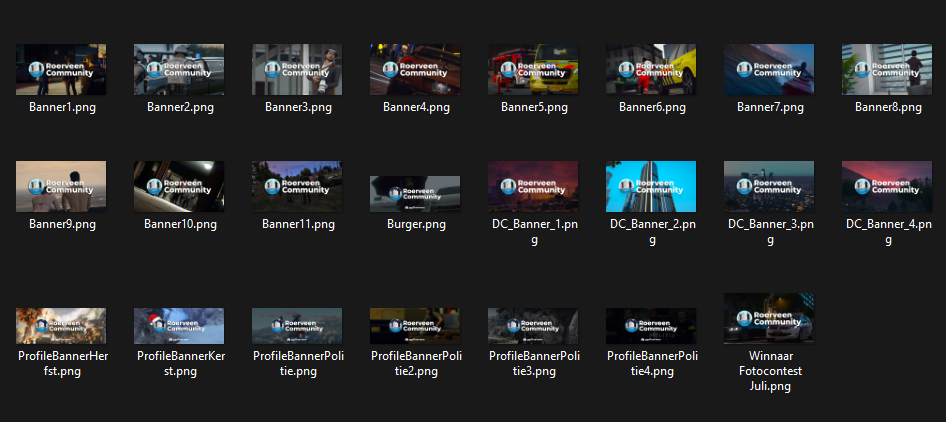The width and height of the screenshot is (946, 422).
Task: Select the DC_Banner_3.png file
Action: click(769, 187)
